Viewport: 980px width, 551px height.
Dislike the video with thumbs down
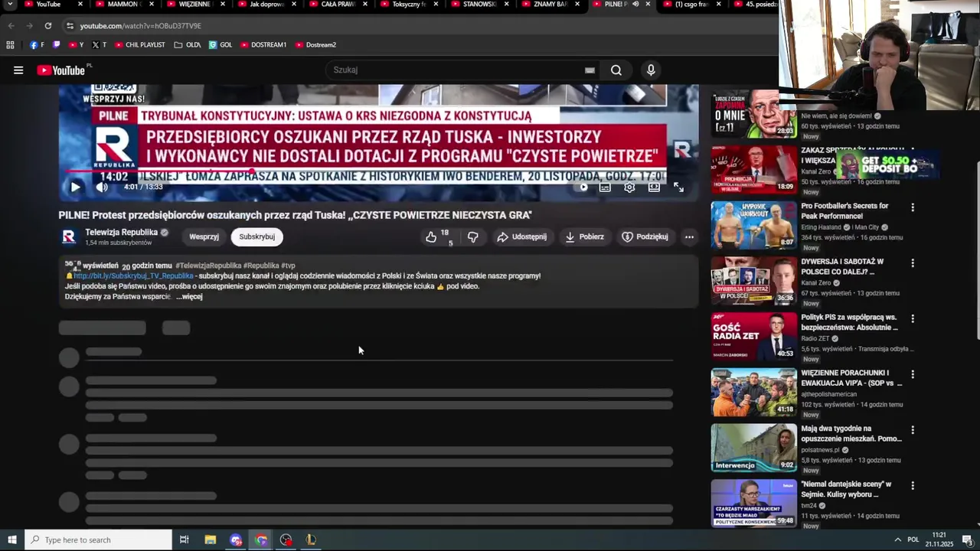[472, 237]
